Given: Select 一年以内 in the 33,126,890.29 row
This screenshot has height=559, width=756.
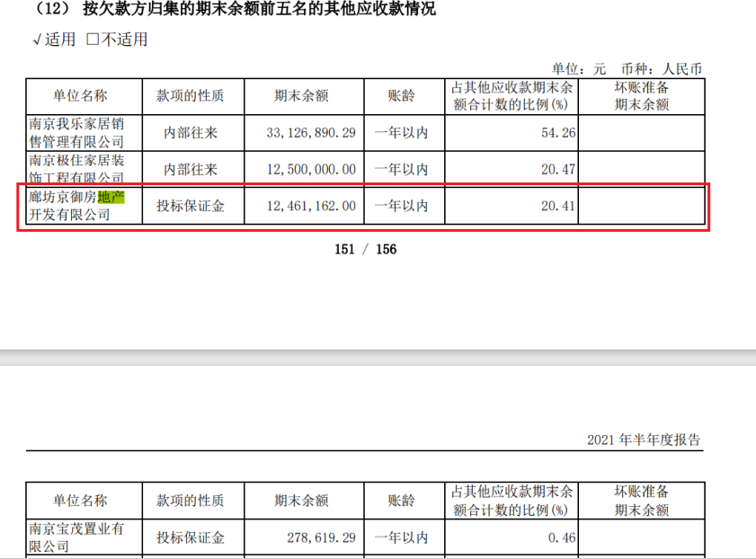Looking at the screenshot, I should tap(401, 133).
